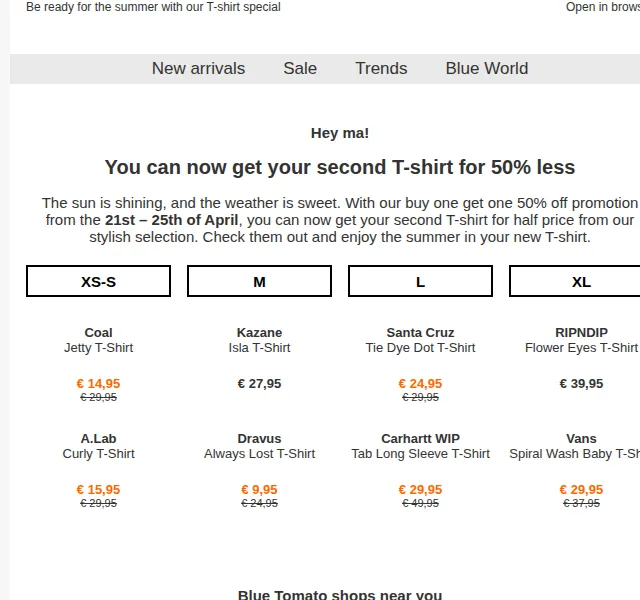Open the New arrivals menu link

point(198,69)
